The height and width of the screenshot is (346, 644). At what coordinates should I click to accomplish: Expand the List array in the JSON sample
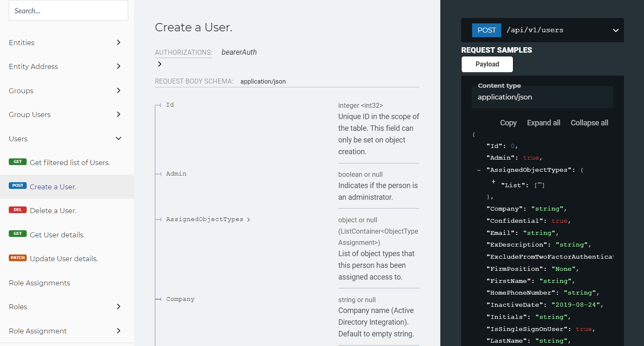(x=493, y=182)
